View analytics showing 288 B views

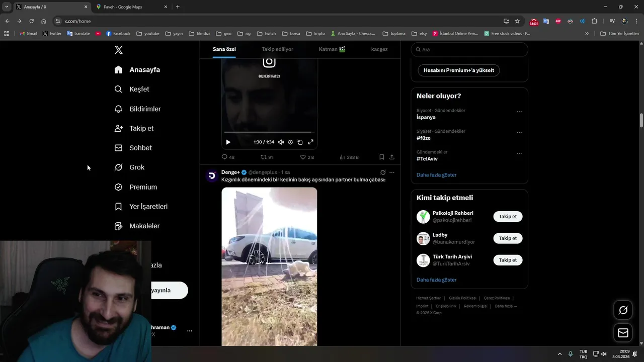click(x=349, y=157)
